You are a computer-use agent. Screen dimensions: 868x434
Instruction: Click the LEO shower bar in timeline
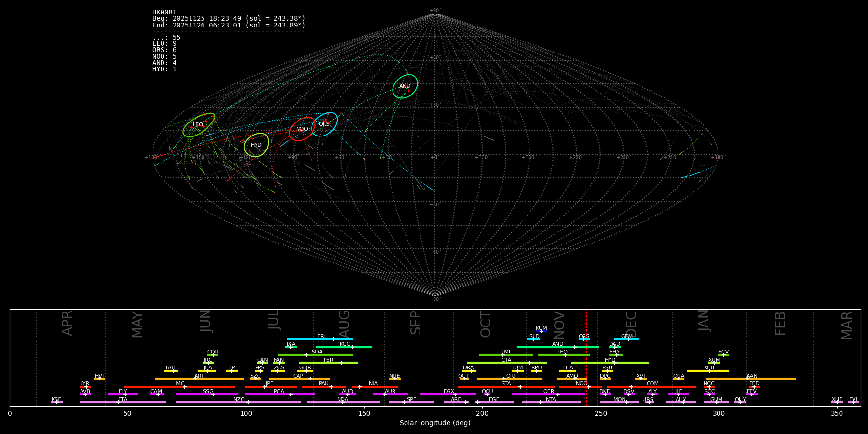tap(564, 354)
